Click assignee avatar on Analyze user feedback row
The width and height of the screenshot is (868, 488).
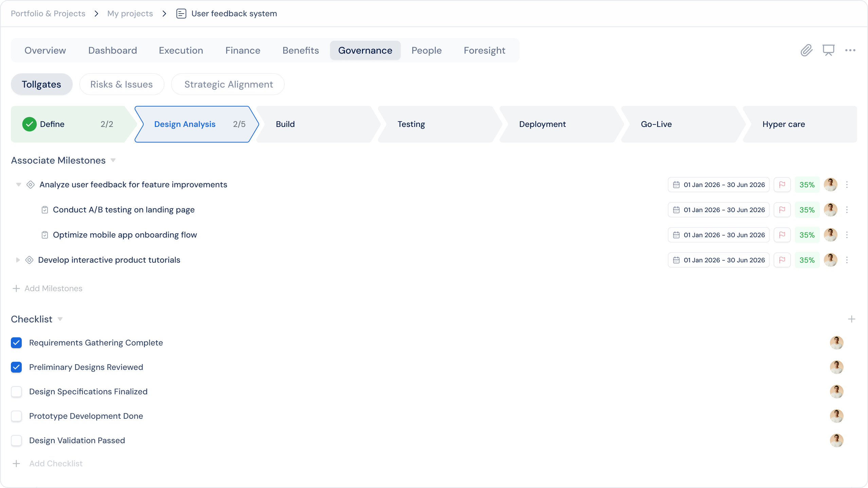(x=830, y=185)
